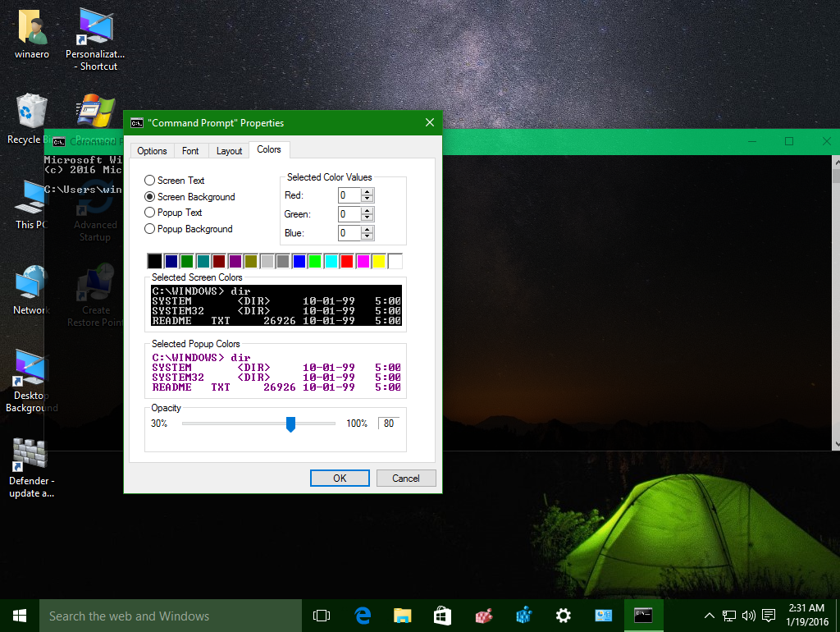The height and width of the screenshot is (632, 840).
Task: Switch to the Font tab
Action: [190, 150]
